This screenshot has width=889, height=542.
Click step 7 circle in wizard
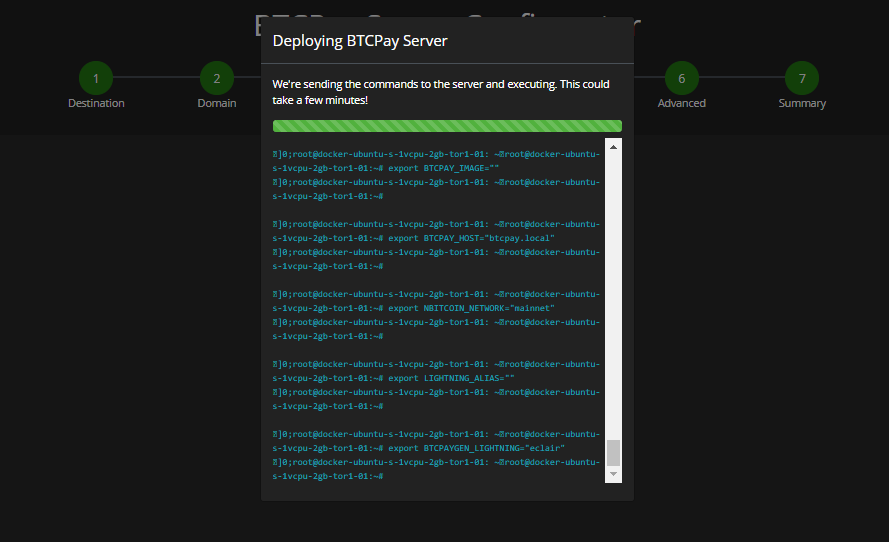point(802,78)
